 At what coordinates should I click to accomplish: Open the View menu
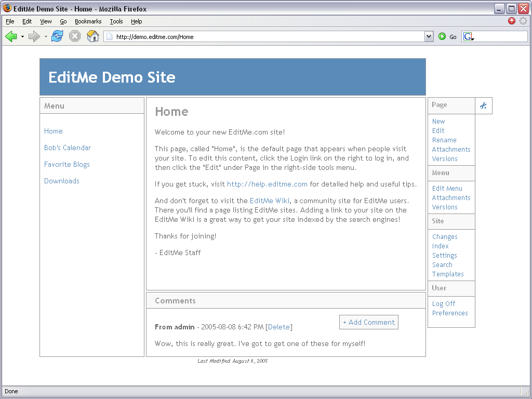pos(46,21)
